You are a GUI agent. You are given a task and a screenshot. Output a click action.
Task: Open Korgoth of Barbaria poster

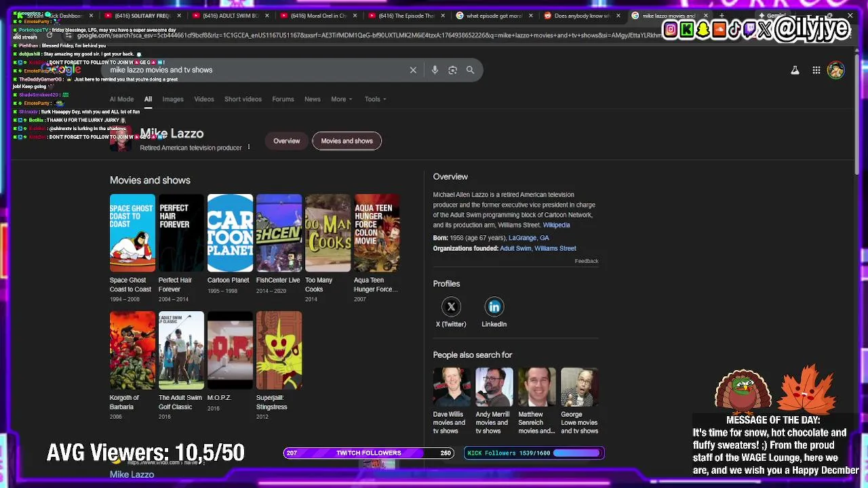(132, 350)
